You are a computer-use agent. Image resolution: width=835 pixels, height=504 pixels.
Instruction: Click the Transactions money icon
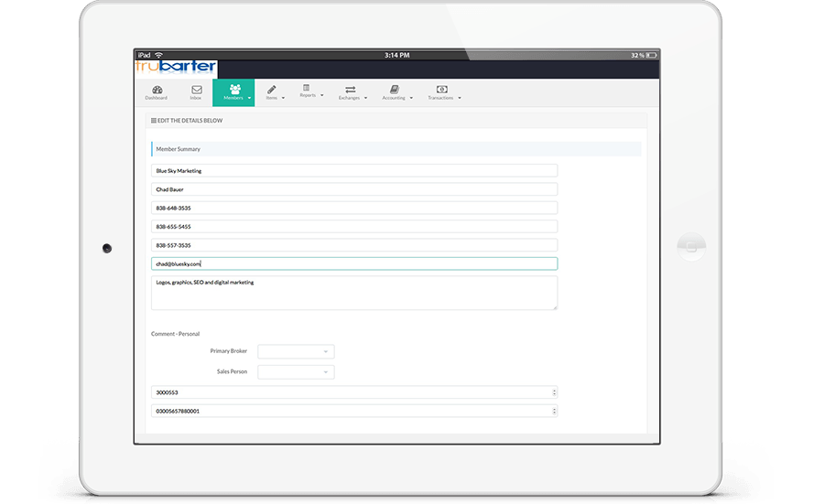(440, 89)
